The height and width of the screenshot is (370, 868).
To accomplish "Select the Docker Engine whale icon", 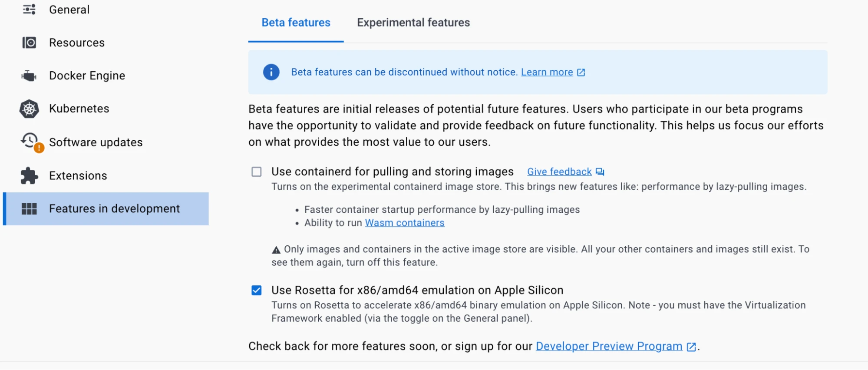I will pos(29,76).
